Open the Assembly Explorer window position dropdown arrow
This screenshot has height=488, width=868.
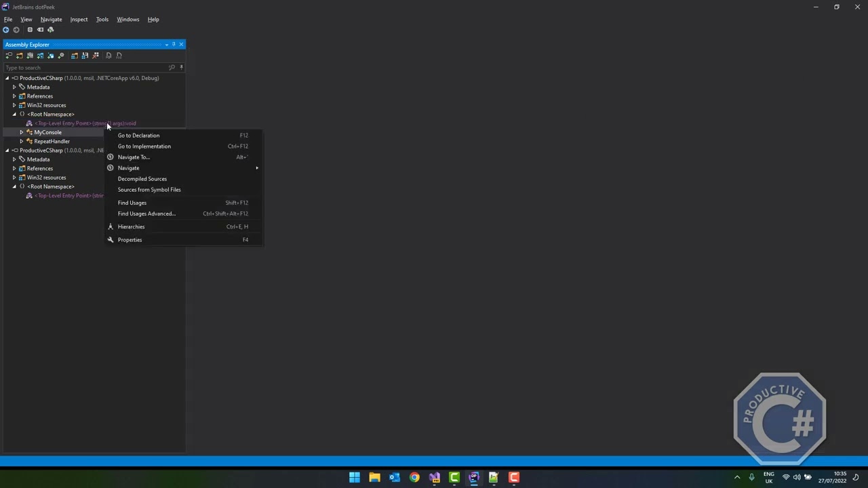pos(167,45)
